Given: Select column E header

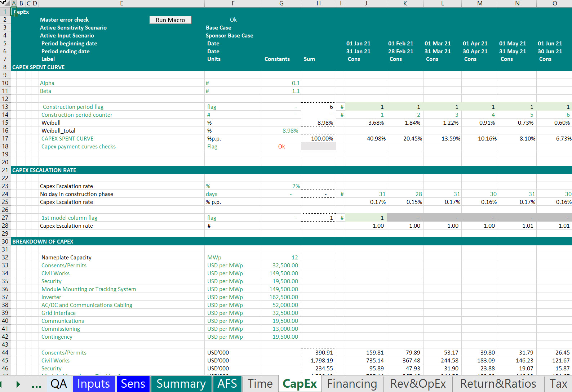Looking at the screenshot, I should point(121,3).
